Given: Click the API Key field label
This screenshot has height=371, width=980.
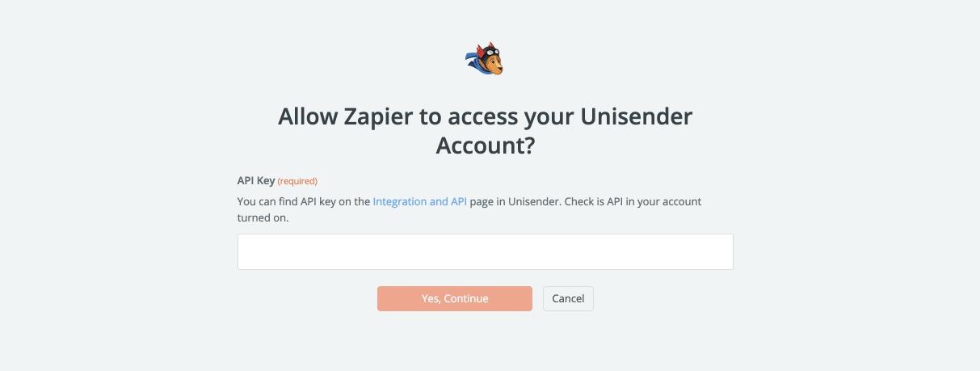Looking at the screenshot, I should pos(256,180).
